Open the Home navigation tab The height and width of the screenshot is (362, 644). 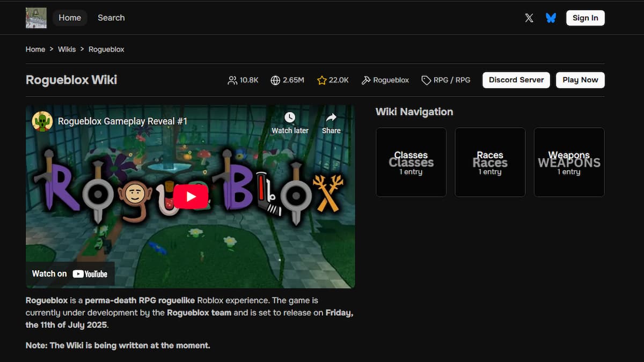coord(70,18)
